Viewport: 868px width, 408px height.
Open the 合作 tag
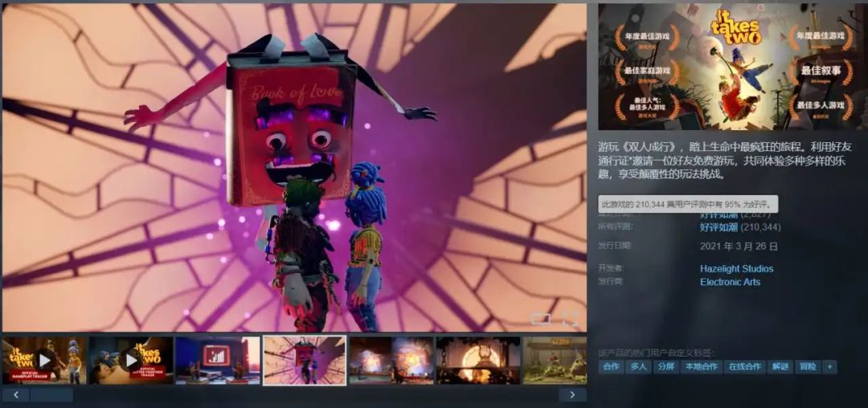(x=611, y=366)
